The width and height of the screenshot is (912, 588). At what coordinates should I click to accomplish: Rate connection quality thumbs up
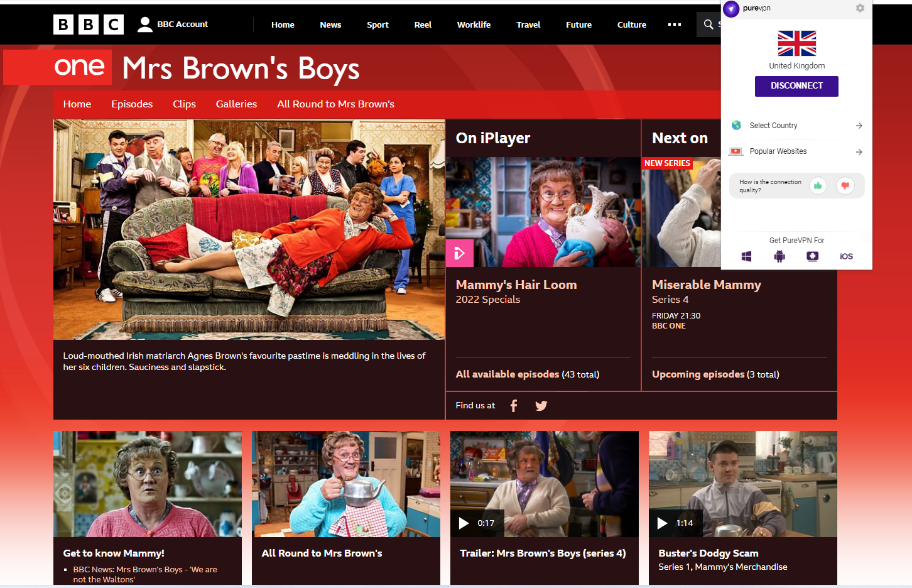pos(818,185)
